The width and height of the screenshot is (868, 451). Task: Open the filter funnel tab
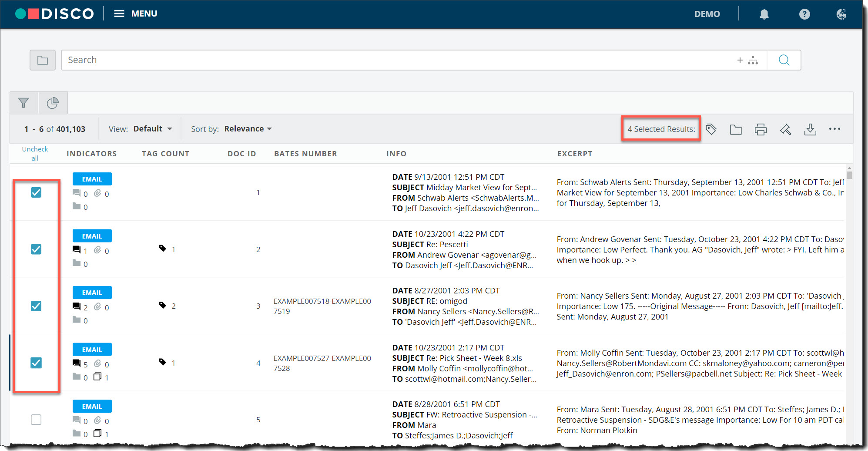click(x=23, y=103)
